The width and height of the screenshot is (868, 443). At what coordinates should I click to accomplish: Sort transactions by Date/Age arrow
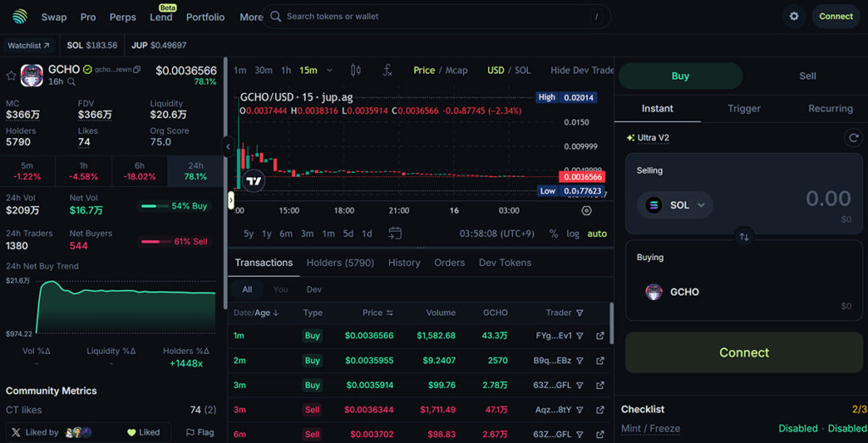pyautogui.click(x=275, y=313)
